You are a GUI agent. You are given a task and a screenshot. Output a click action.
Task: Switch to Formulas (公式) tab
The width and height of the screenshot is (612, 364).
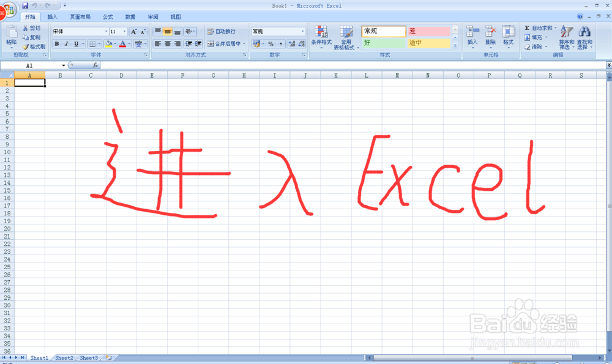click(x=108, y=17)
